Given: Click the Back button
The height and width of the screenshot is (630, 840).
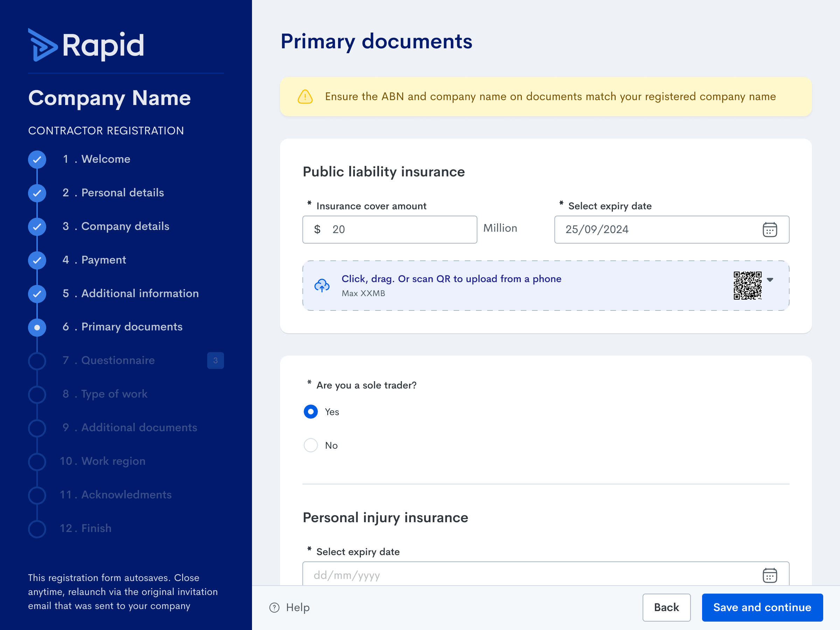Looking at the screenshot, I should tap(666, 608).
